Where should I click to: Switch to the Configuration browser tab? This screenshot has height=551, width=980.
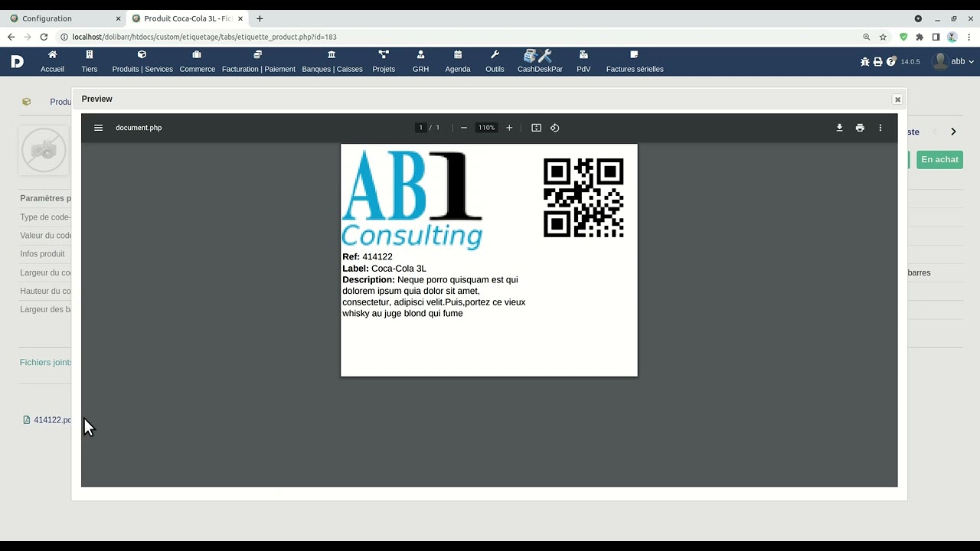[61, 18]
